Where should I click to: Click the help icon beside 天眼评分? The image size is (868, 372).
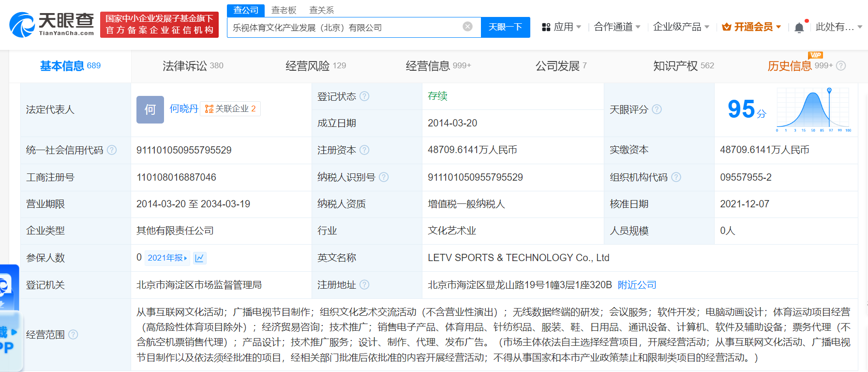point(657,109)
